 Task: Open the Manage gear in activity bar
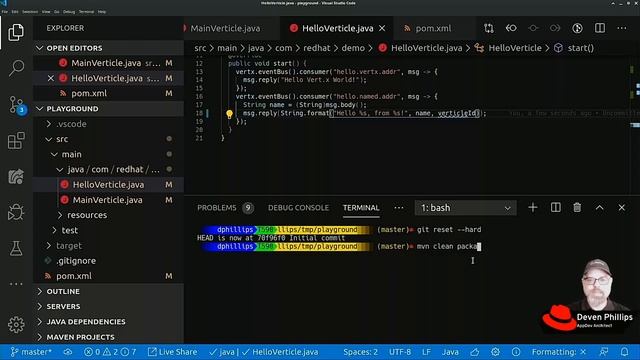click(16, 325)
